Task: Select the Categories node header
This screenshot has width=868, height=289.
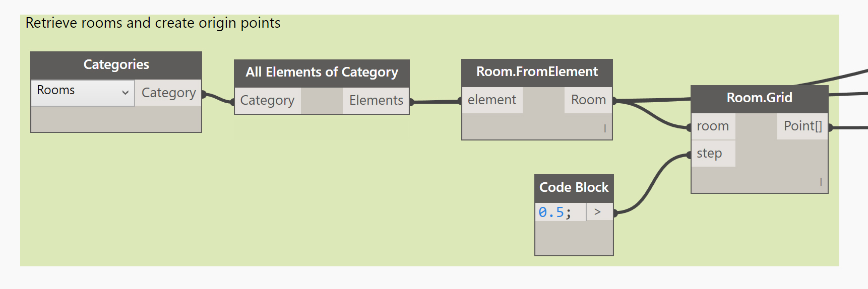Action: coord(116,65)
